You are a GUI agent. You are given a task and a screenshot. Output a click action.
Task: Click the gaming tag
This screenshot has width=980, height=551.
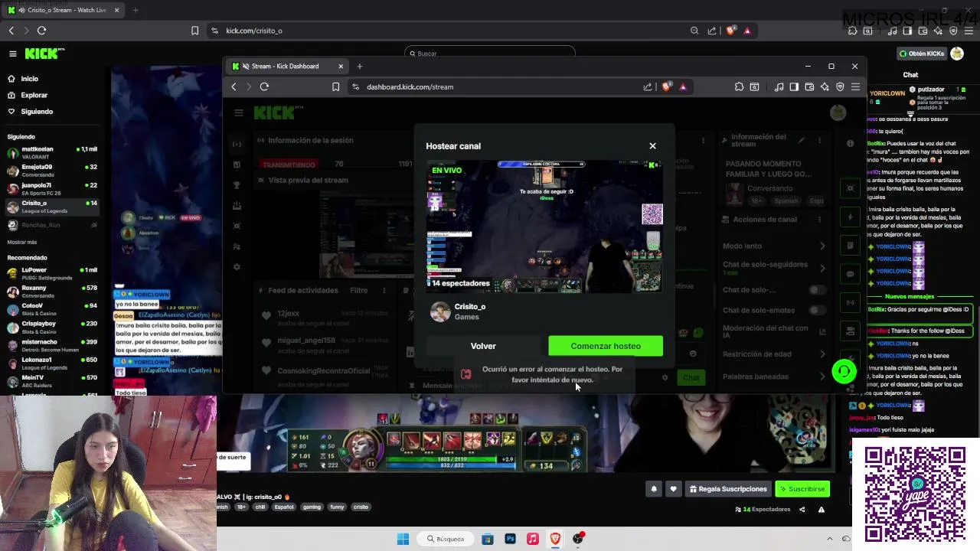(312, 507)
